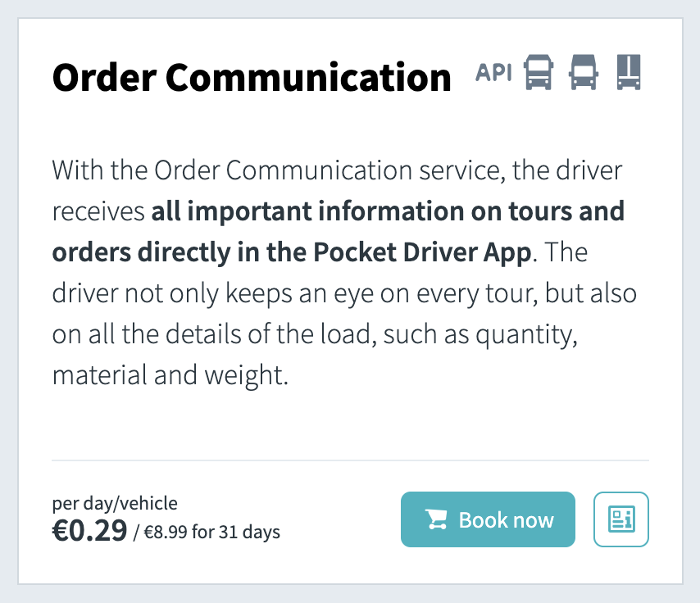Click the Order Communication title

pyautogui.click(x=252, y=76)
